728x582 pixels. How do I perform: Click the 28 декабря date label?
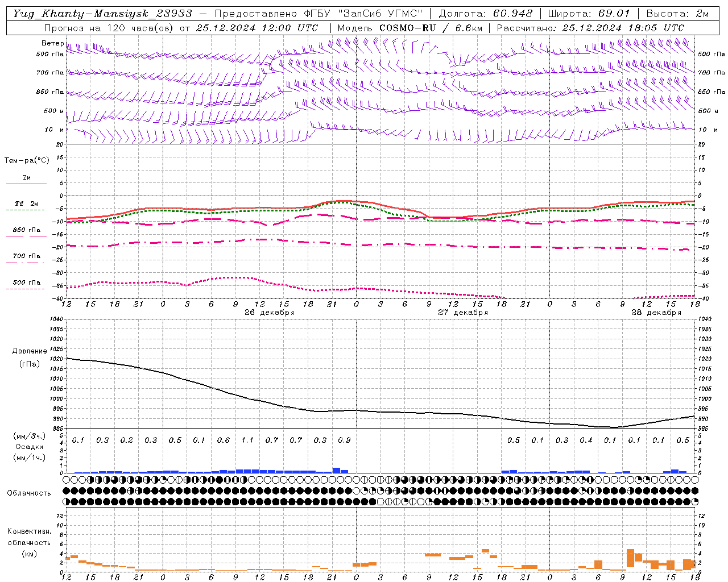pyautogui.click(x=656, y=313)
